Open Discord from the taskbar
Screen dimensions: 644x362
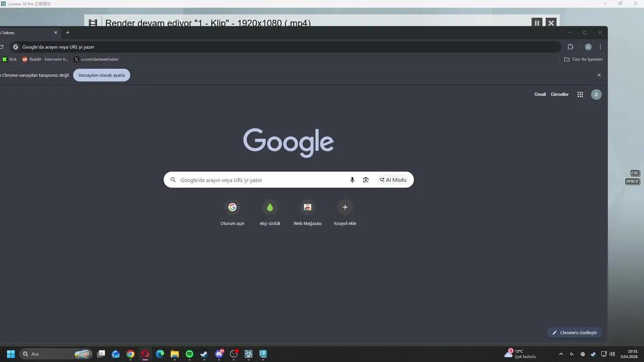(x=219, y=354)
